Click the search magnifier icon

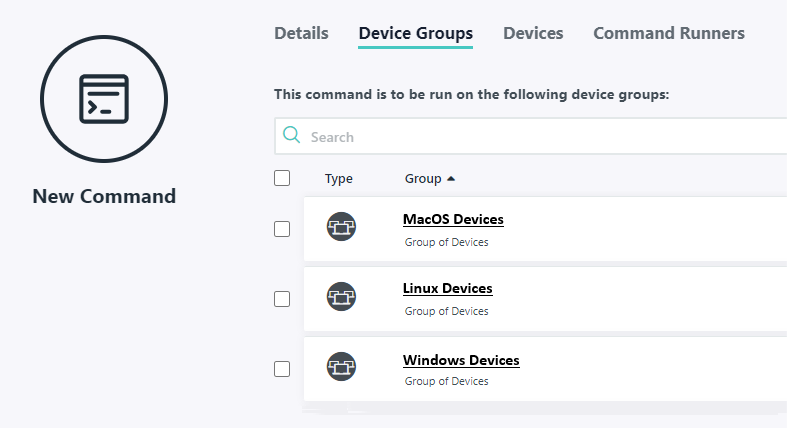[x=292, y=136]
